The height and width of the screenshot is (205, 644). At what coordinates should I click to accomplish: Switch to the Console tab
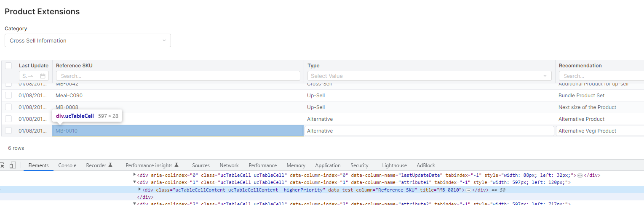(67, 165)
